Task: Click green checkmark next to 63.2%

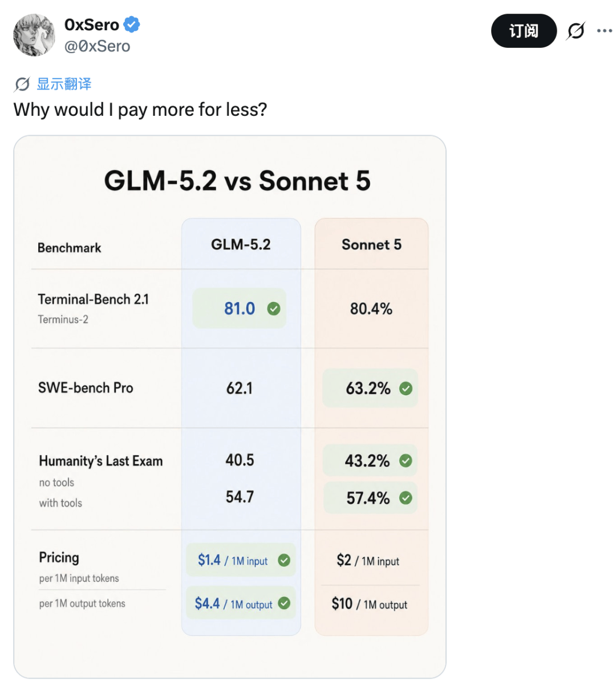Action: pyautogui.click(x=406, y=388)
